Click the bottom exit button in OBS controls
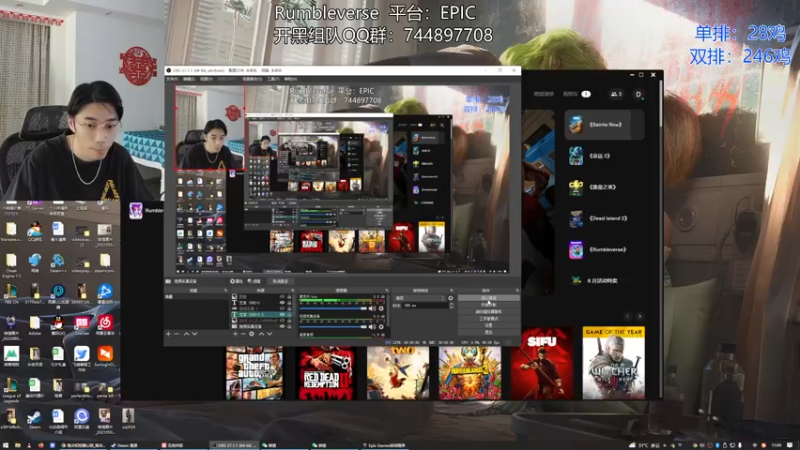The width and height of the screenshot is (800, 450). click(x=488, y=332)
